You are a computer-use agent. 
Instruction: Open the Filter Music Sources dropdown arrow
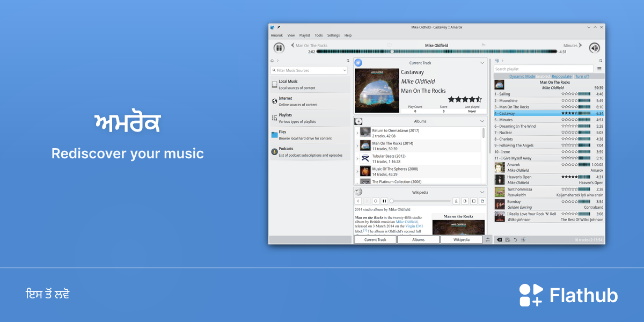[x=344, y=70]
